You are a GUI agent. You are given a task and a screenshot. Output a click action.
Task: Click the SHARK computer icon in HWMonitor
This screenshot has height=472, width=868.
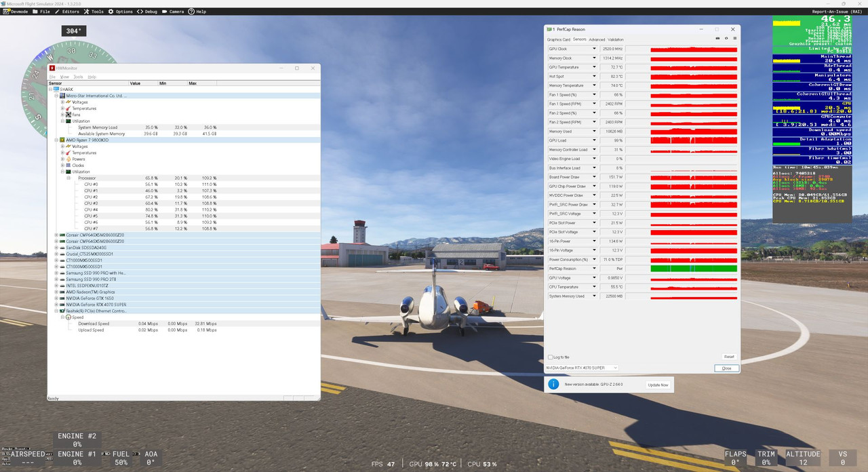[x=57, y=90]
